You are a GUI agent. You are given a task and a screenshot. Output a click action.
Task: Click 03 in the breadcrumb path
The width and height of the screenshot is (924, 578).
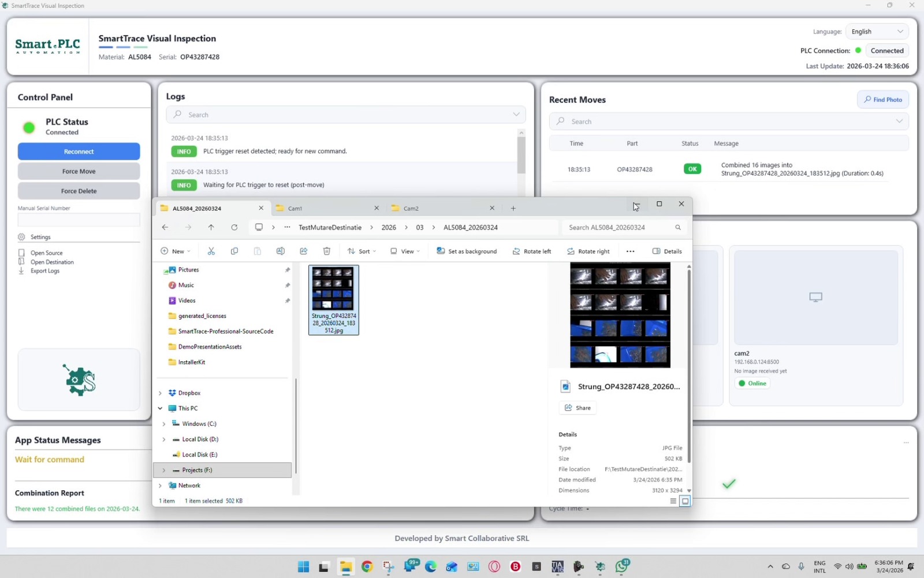420,228
